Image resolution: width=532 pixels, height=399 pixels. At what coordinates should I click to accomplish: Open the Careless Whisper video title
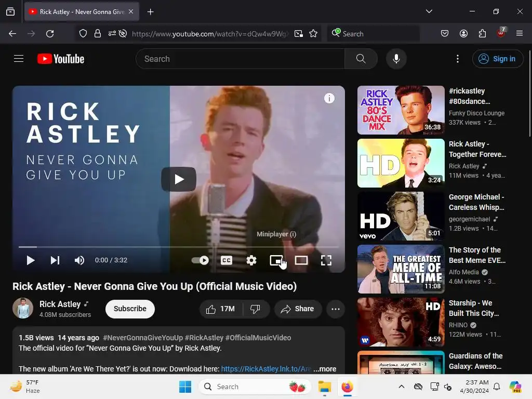click(476, 202)
